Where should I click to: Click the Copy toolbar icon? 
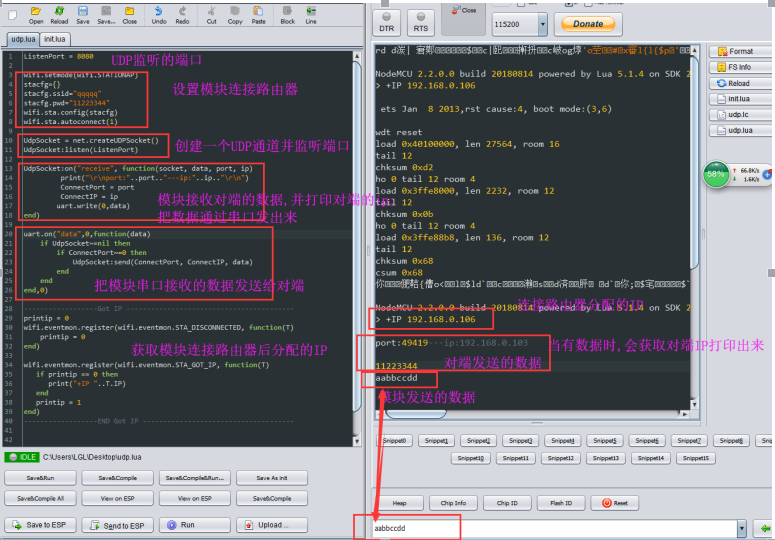235,15
